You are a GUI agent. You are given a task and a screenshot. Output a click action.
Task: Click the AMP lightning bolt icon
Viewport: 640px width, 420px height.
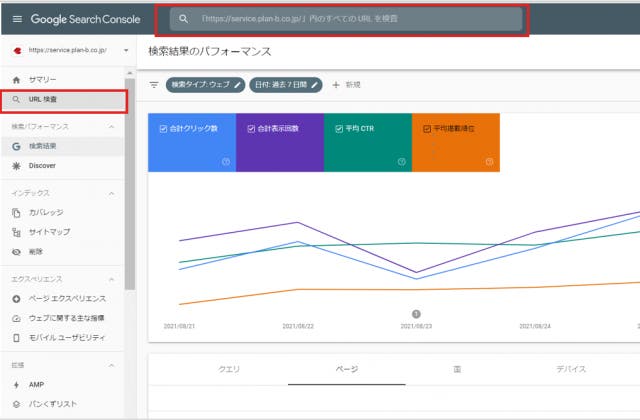pos(16,384)
